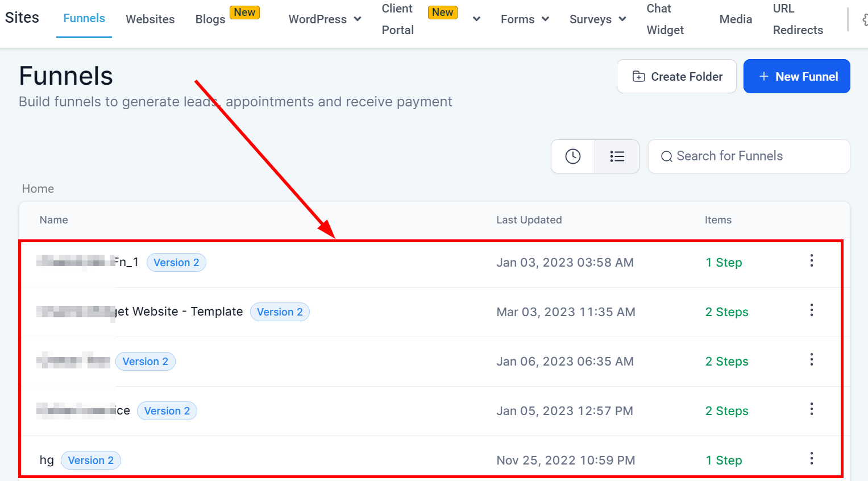868x481 pixels.
Task: Open three-dot menu for Fn_1 funnel
Action: (x=811, y=261)
